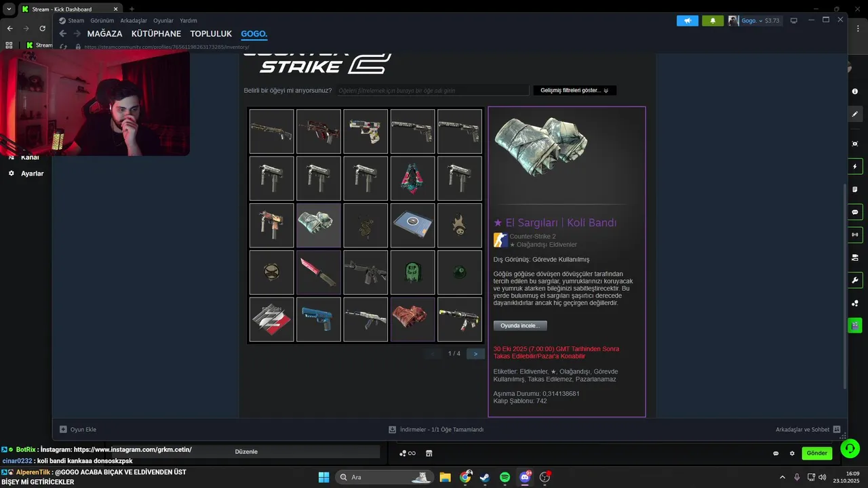Toggle the chat bubble icon in Kick sidebar
Viewport: 868px width, 488px height.
(855, 212)
